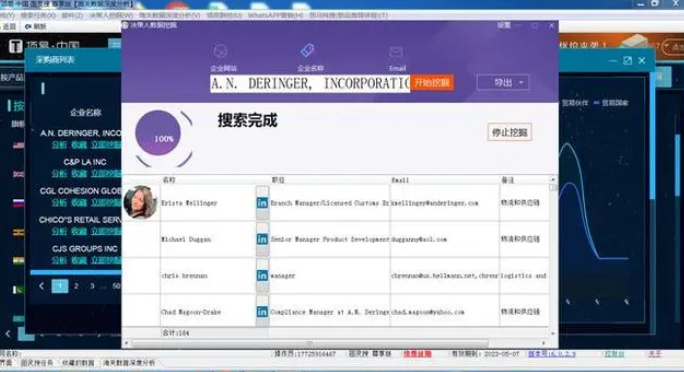Select Michael Duggan name cell

click(x=208, y=239)
